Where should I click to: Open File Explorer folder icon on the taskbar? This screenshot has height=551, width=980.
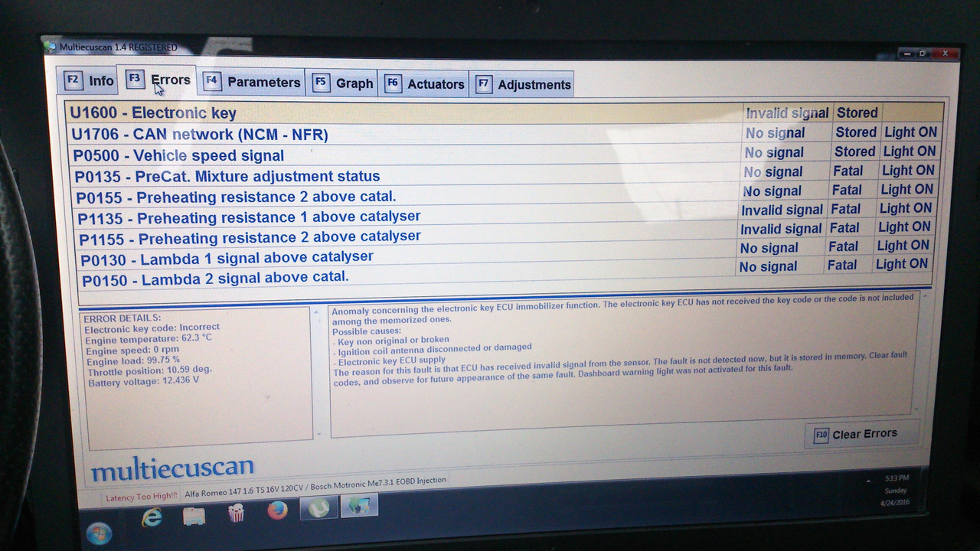click(x=194, y=516)
